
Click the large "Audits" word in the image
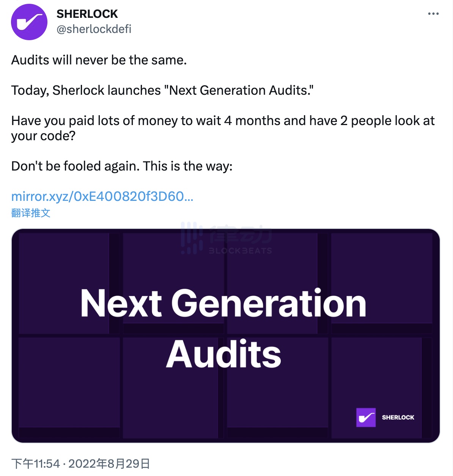[224, 354]
